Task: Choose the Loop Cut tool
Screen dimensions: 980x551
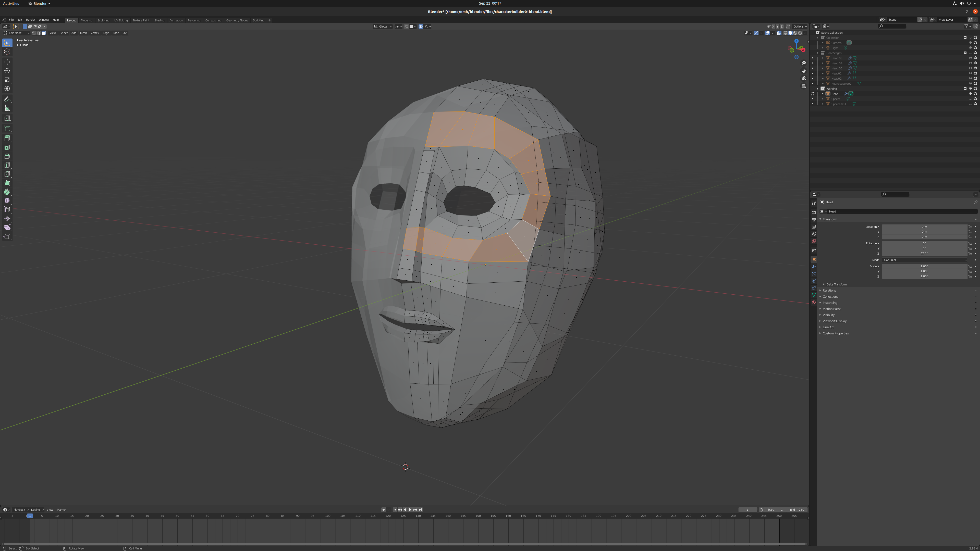Action: [x=7, y=165]
